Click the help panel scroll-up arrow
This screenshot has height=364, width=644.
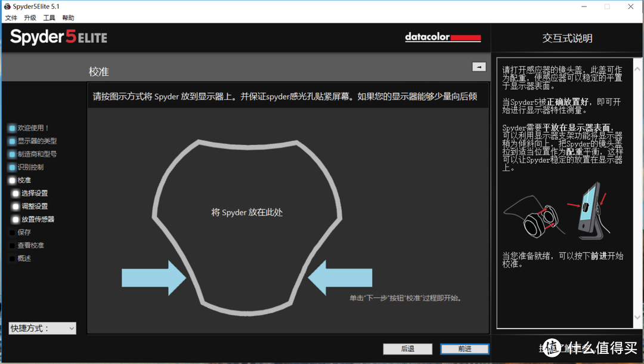click(637, 69)
